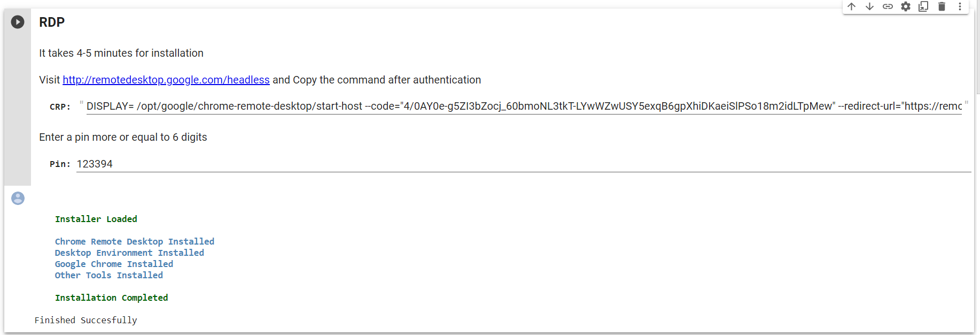Select "Chrome Remote Desktop Installed" output line
Viewport: 980px width, 335px height.
click(134, 241)
